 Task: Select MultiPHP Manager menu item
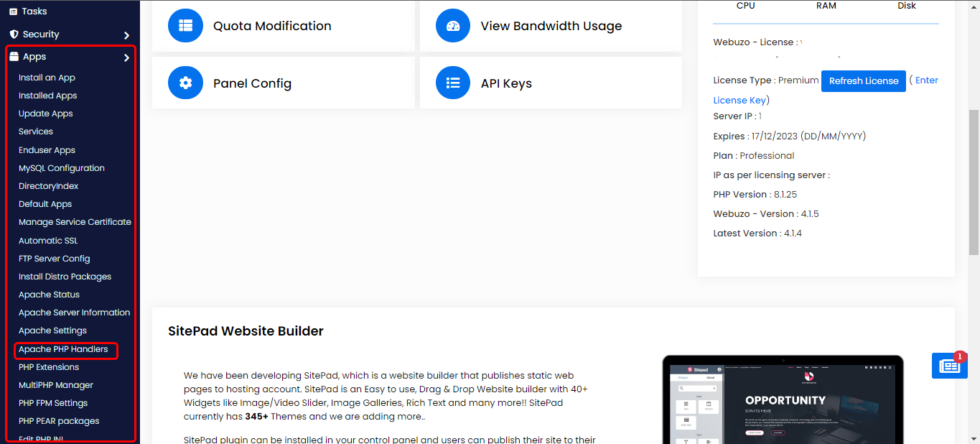[56, 385]
